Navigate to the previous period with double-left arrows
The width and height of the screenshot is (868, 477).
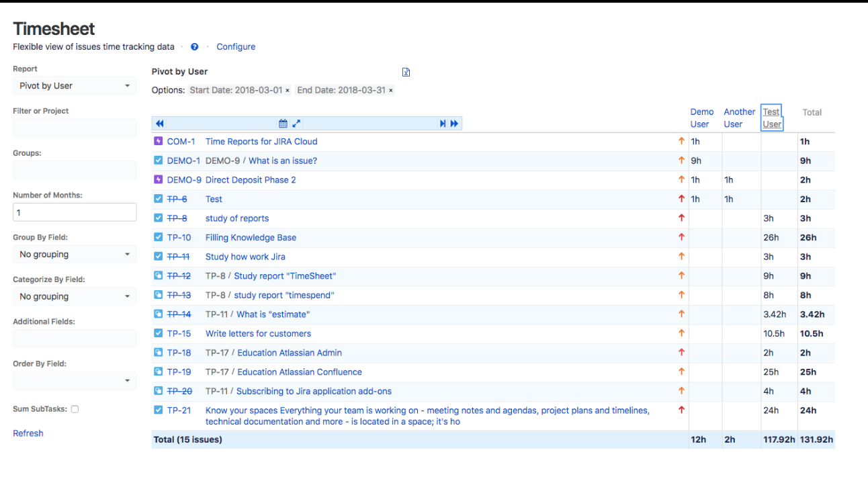[x=159, y=123]
